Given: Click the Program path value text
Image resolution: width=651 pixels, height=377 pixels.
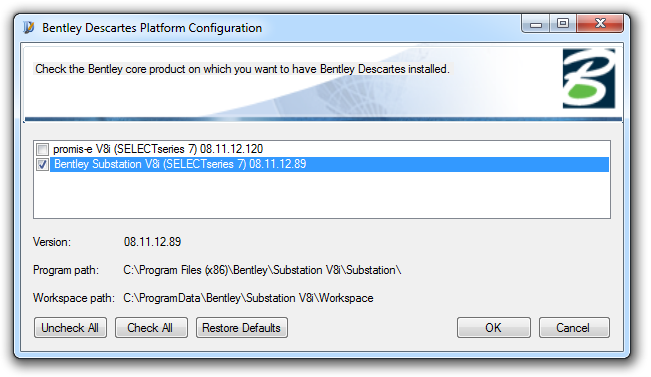Looking at the screenshot, I should pos(262,270).
